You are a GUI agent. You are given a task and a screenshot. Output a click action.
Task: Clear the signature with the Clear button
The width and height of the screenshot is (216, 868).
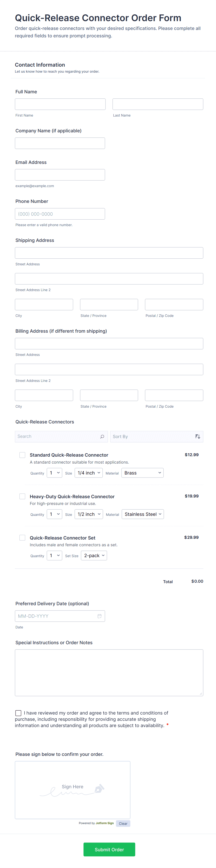(123, 823)
